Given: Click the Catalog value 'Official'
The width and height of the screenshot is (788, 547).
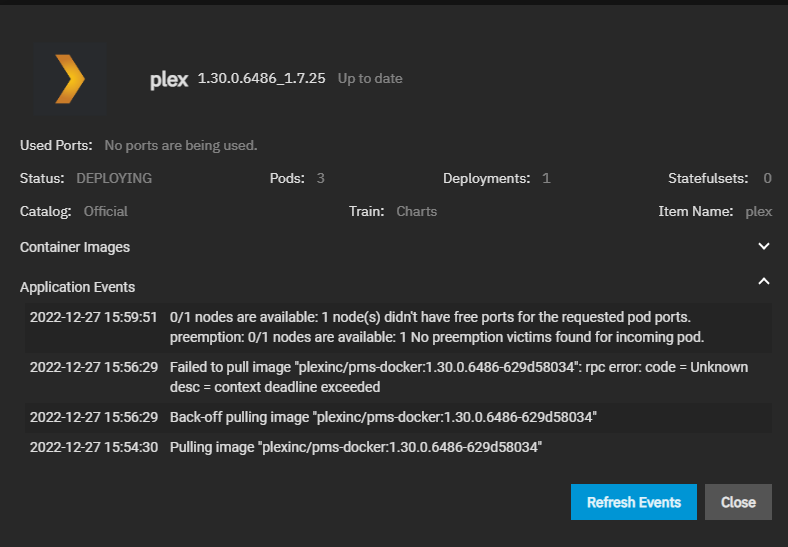Looking at the screenshot, I should click(106, 211).
